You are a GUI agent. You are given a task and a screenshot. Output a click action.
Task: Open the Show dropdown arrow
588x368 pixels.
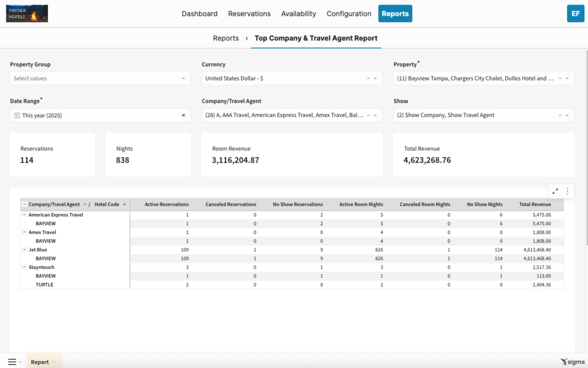click(567, 115)
